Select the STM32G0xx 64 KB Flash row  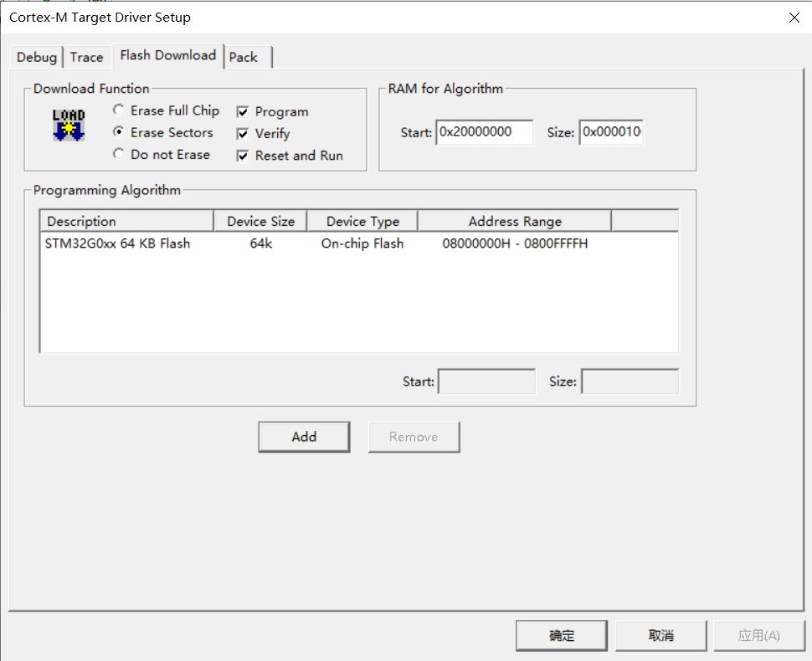point(117,243)
